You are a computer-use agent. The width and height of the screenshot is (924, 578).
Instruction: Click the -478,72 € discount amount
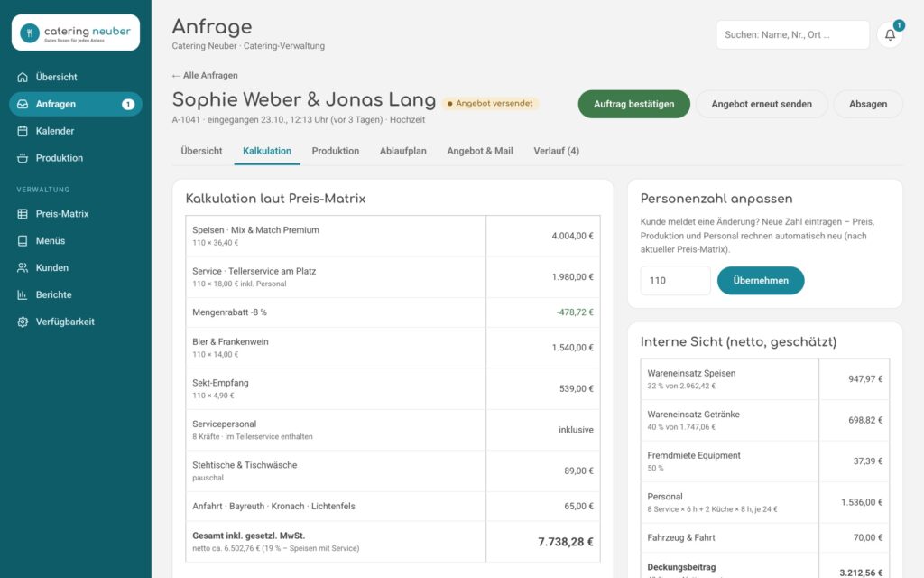[x=575, y=312]
